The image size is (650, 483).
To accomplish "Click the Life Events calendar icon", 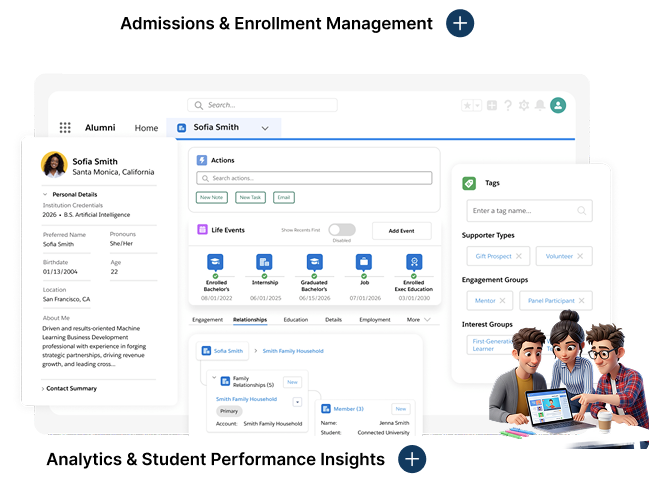I will [x=202, y=229].
